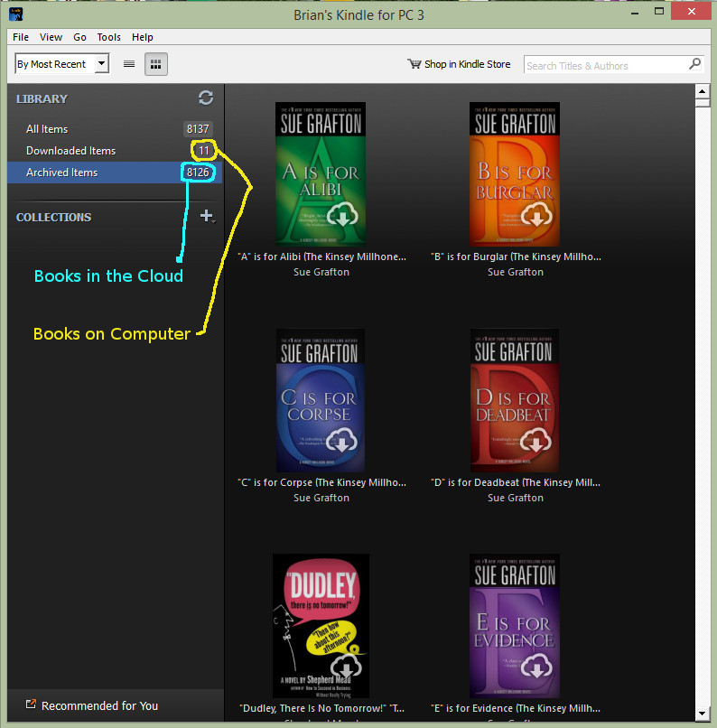
Task: Click the scrollbar down arrow
Action: (x=703, y=714)
